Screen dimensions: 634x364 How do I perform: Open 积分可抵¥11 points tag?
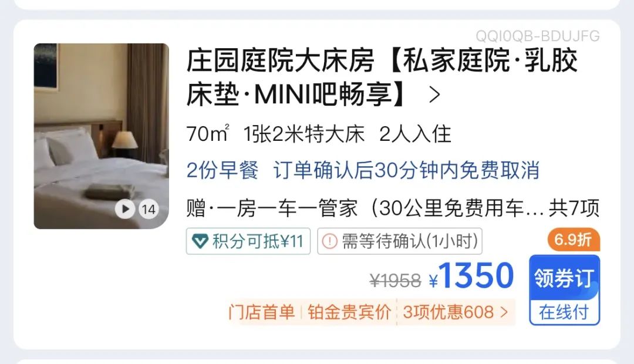click(248, 241)
